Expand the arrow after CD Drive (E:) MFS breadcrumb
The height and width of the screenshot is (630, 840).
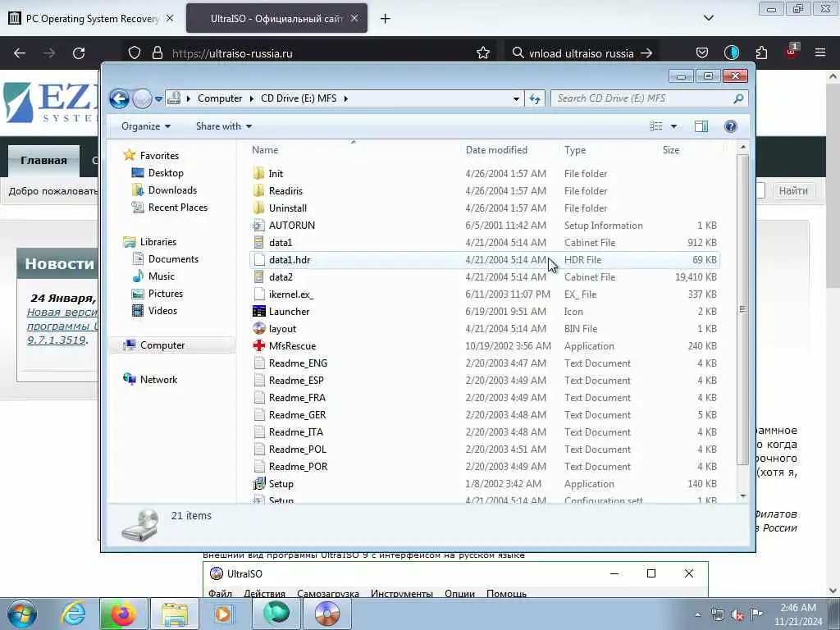point(346,98)
